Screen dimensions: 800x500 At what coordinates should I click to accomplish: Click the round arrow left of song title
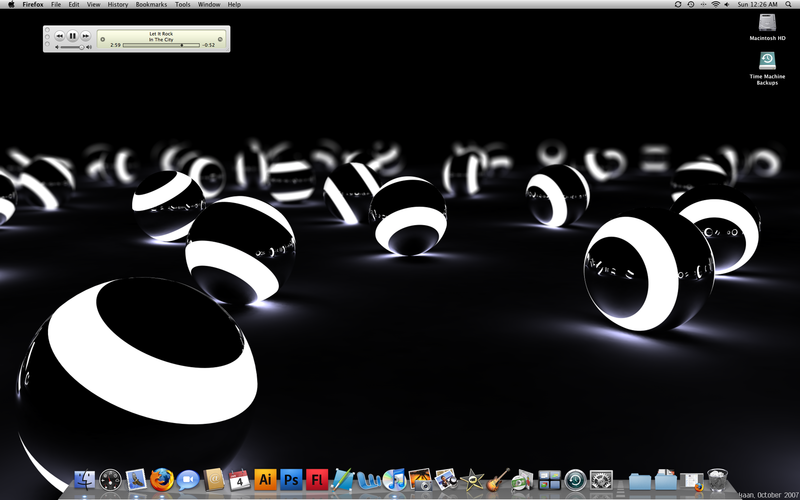point(103,39)
